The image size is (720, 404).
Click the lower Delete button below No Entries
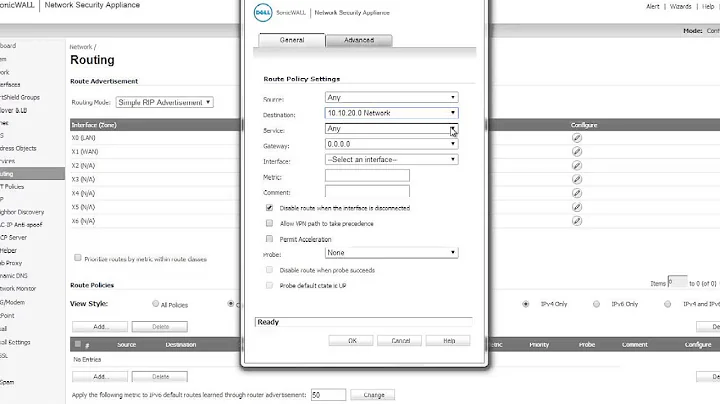[160, 376]
